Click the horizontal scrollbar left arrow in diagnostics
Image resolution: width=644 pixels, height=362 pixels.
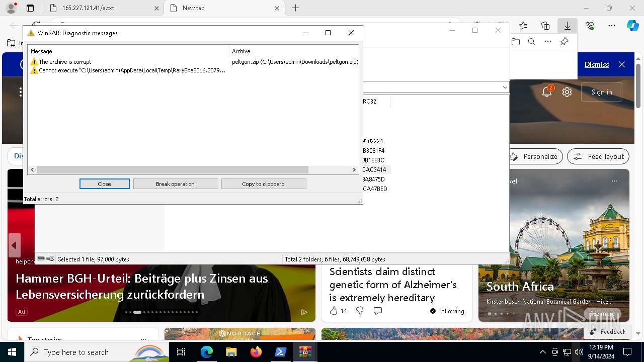(x=33, y=170)
